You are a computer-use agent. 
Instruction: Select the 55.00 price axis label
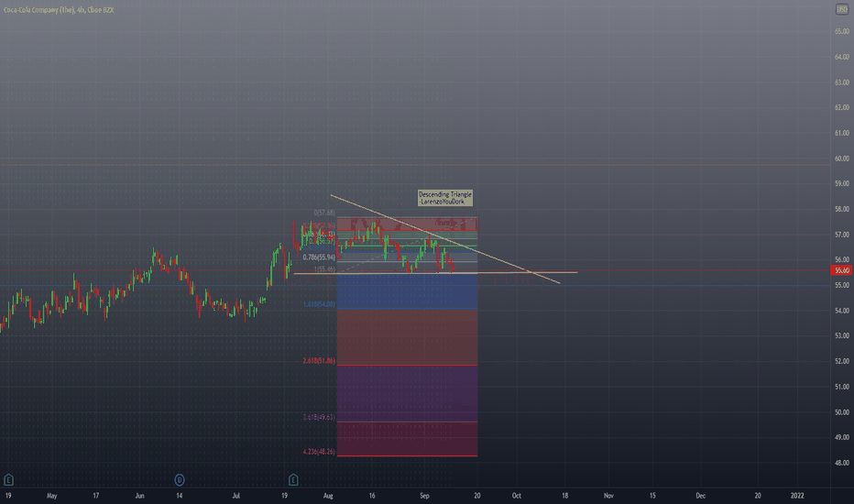tap(841, 285)
